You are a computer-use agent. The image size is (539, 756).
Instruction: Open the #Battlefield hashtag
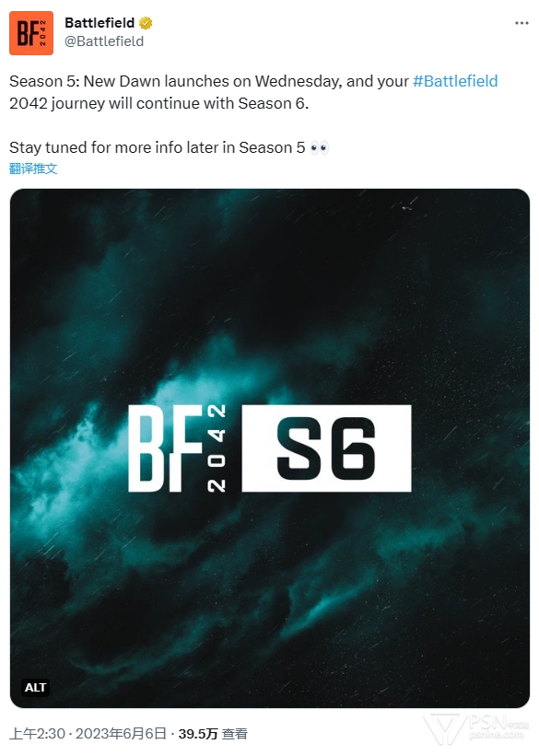point(455,81)
